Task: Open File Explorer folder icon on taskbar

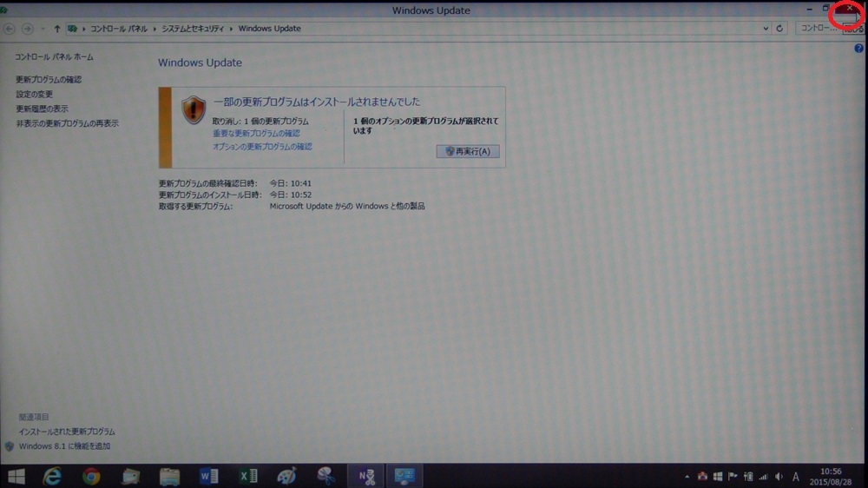Action: click(x=169, y=476)
